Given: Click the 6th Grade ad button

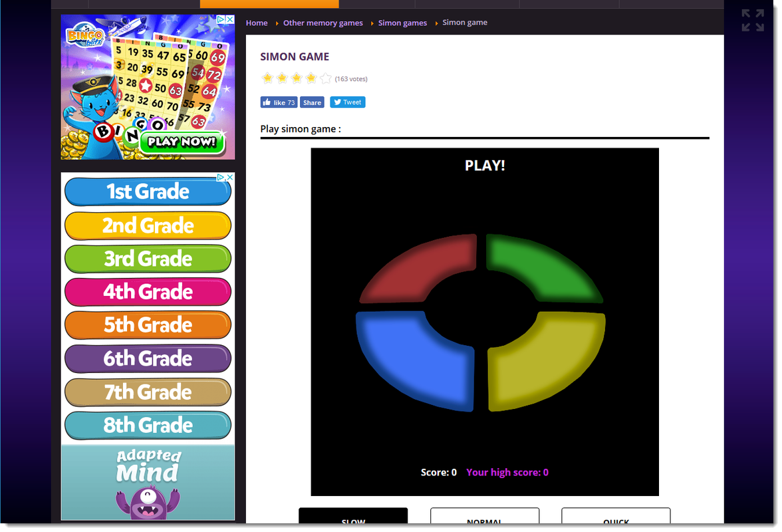Looking at the screenshot, I should (x=148, y=358).
